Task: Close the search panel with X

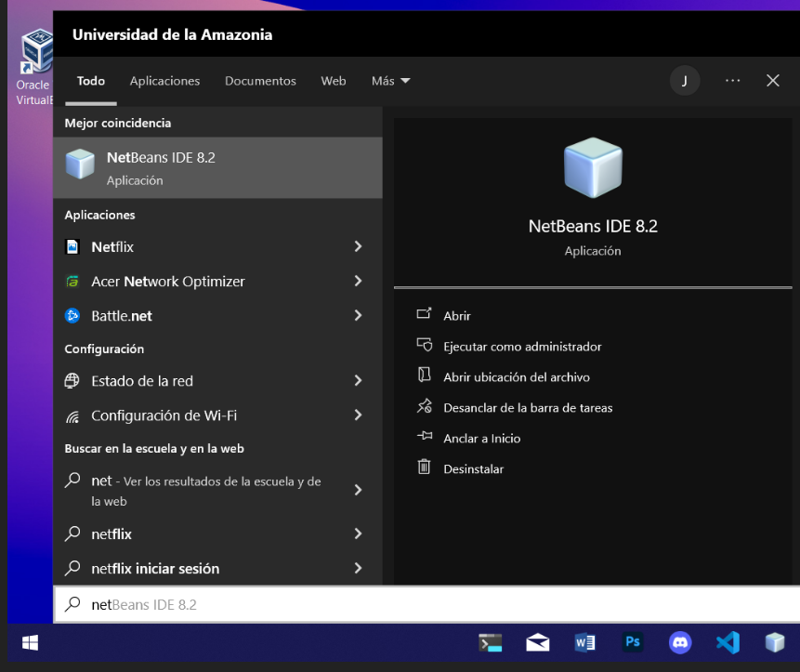Action: [x=773, y=81]
